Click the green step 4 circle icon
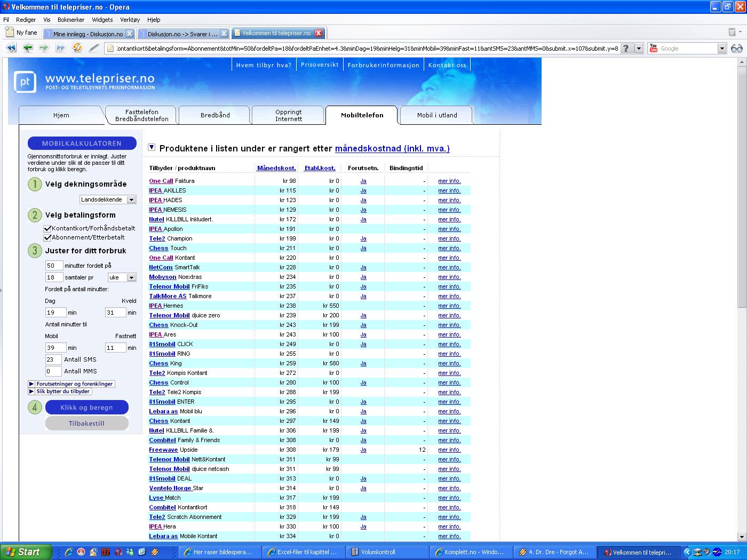The image size is (747, 560). pyautogui.click(x=35, y=407)
